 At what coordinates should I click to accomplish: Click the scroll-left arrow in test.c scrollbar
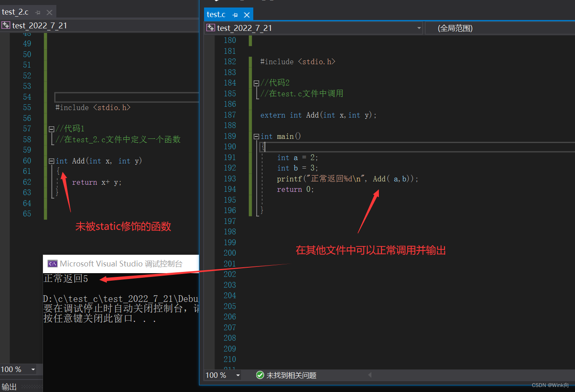point(370,375)
